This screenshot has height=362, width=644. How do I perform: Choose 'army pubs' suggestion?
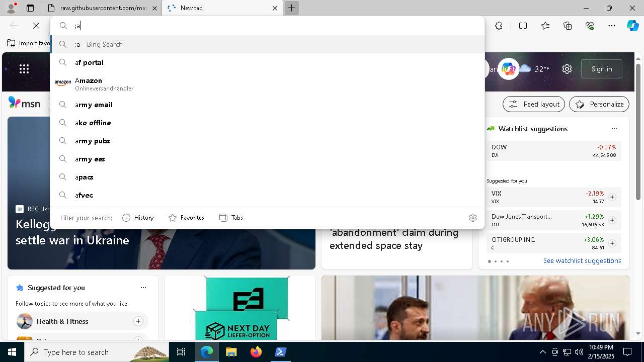tap(267, 141)
